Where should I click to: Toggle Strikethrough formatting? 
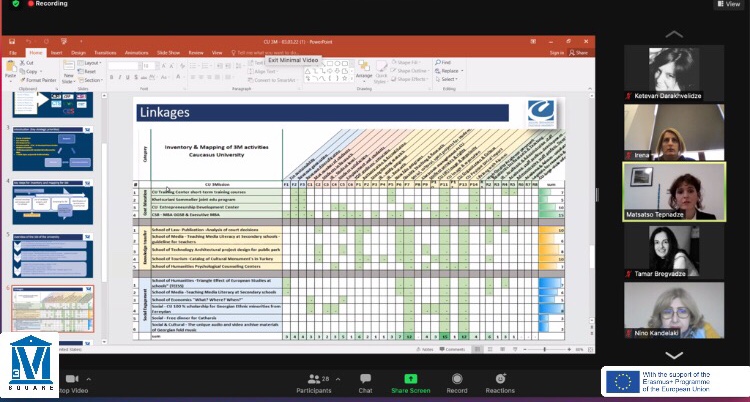[x=144, y=77]
